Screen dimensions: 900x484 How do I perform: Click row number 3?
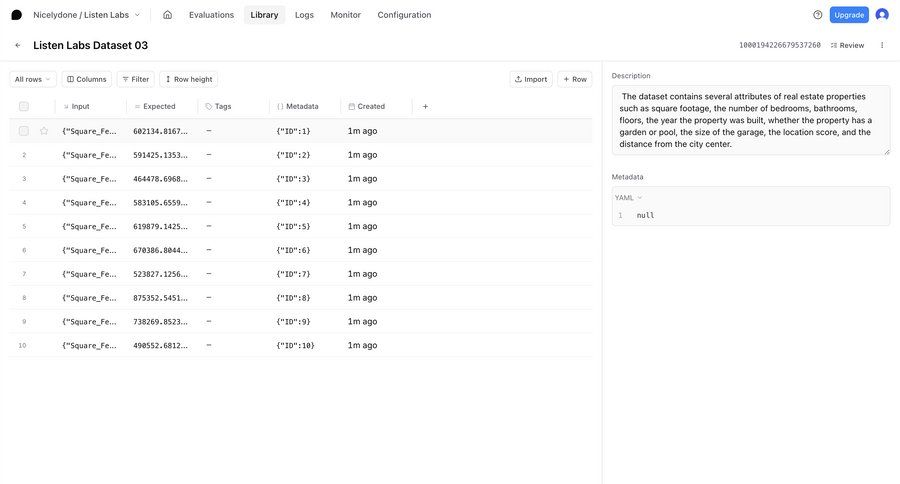tap(24, 179)
